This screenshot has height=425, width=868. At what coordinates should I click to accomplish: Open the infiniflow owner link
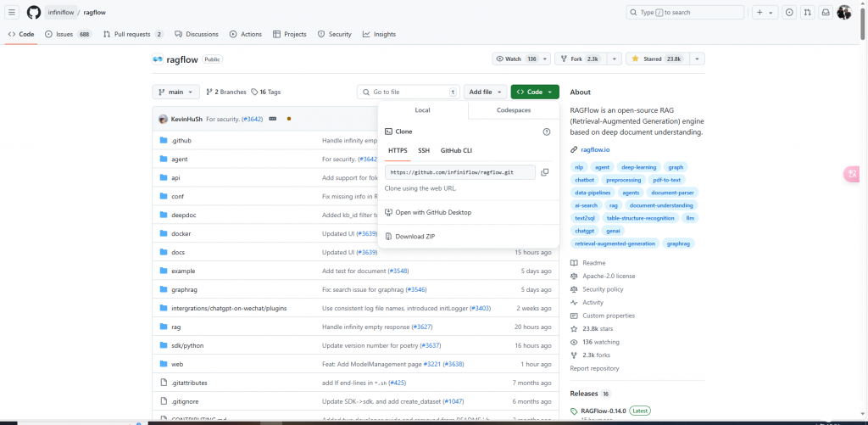point(61,12)
